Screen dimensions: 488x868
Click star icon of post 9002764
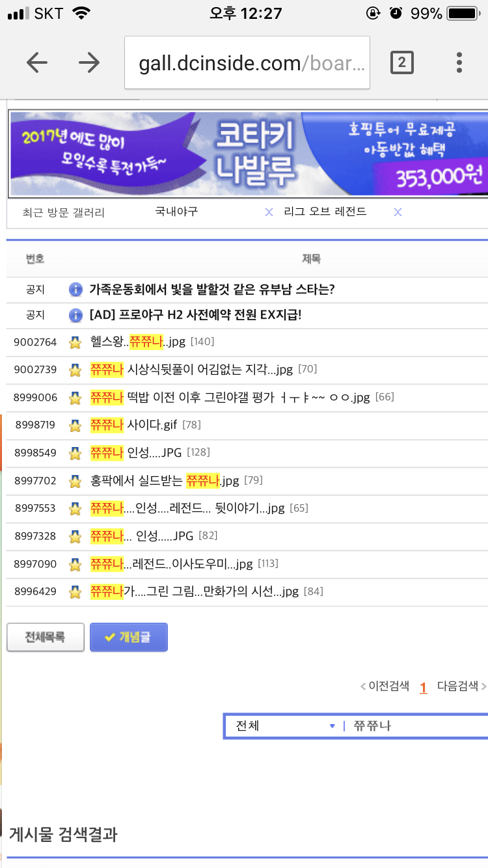75,342
